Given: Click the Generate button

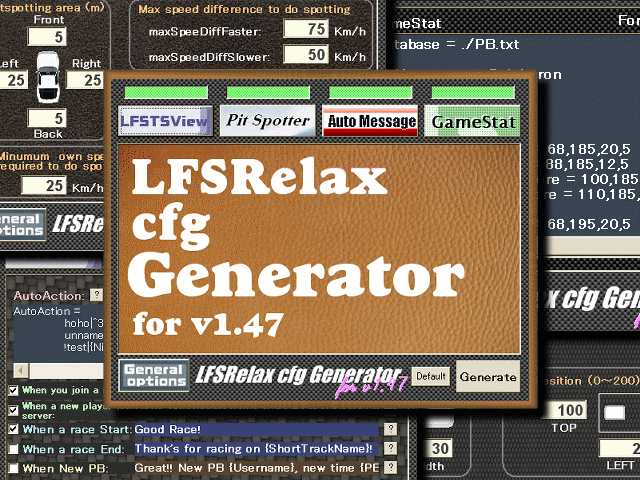Looking at the screenshot, I should point(488,376).
